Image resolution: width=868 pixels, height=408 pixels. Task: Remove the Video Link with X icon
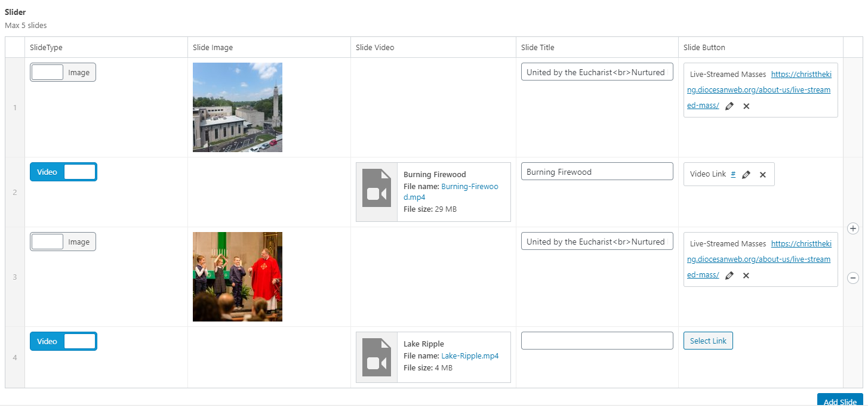[762, 175]
